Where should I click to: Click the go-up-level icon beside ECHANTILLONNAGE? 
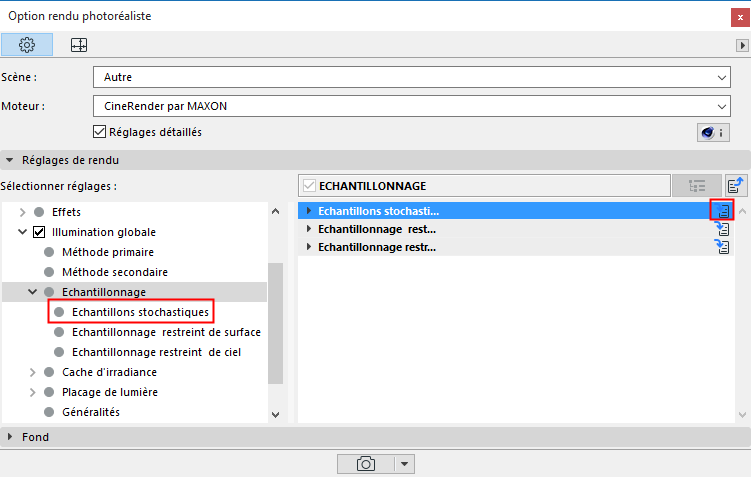coord(735,185)
